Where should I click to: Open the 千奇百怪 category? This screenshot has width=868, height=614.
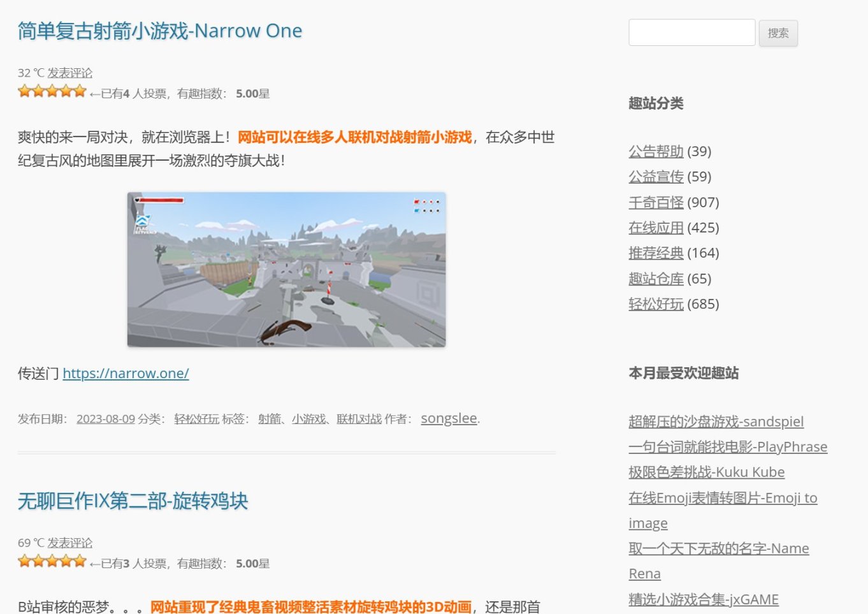pyautogui.click(x=656, y=202)
